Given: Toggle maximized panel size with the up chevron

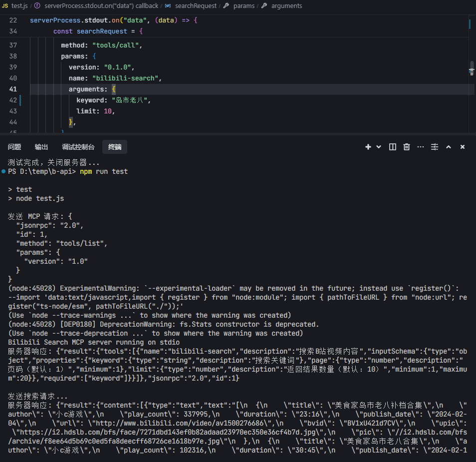Looking at the screenshot, I should coord(449,147).
